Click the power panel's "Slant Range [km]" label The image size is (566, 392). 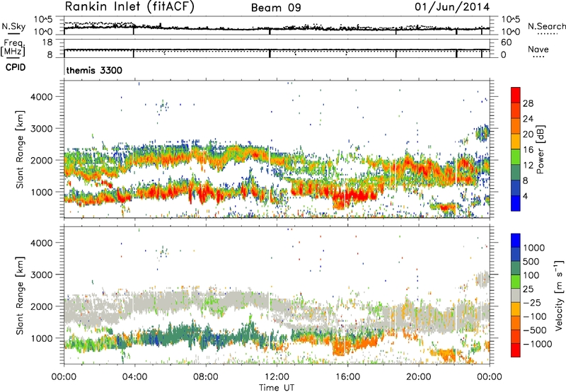click(20, 149)
